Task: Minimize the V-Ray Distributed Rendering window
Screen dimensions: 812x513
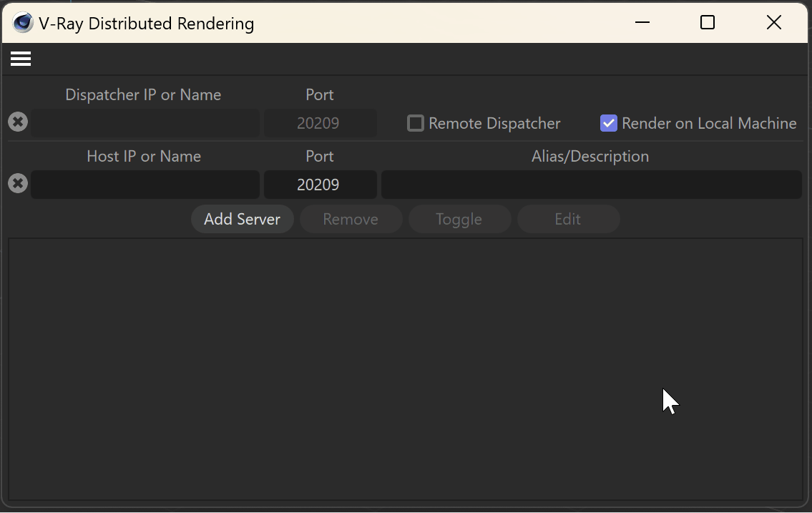Action: coord(642,23)
